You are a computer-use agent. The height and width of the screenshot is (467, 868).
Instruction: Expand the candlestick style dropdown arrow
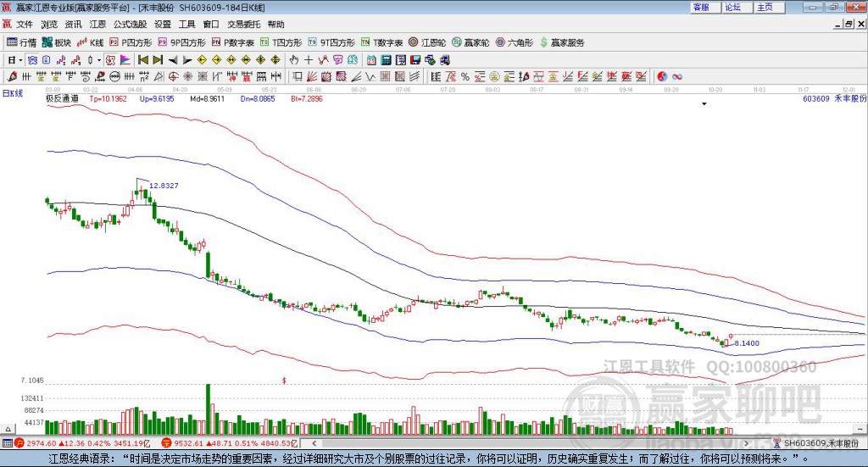99,60
